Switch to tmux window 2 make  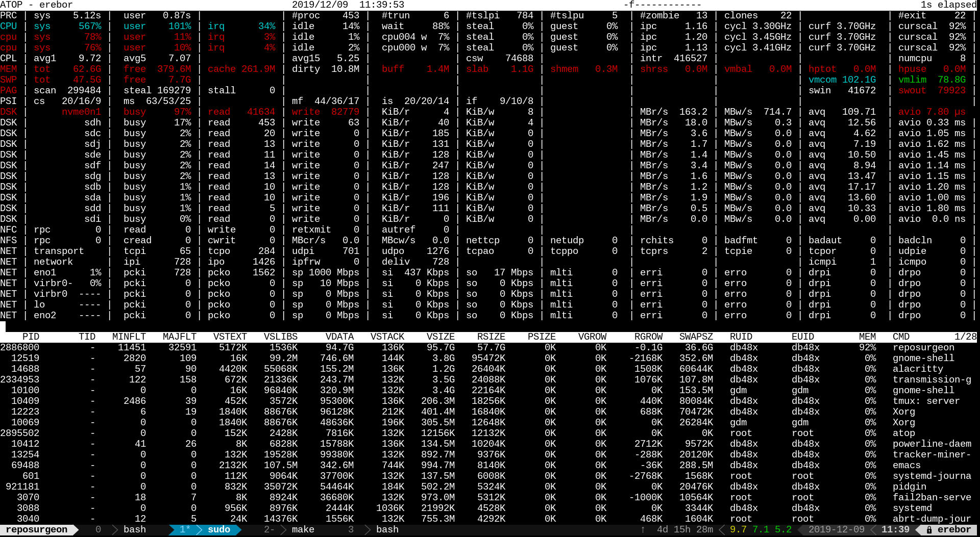(x=289, y=530)
